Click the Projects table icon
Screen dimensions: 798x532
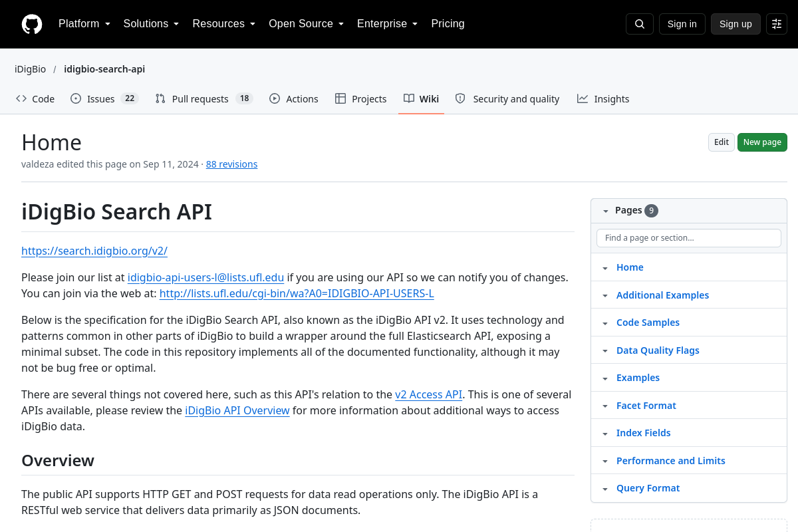coord(340,98)
